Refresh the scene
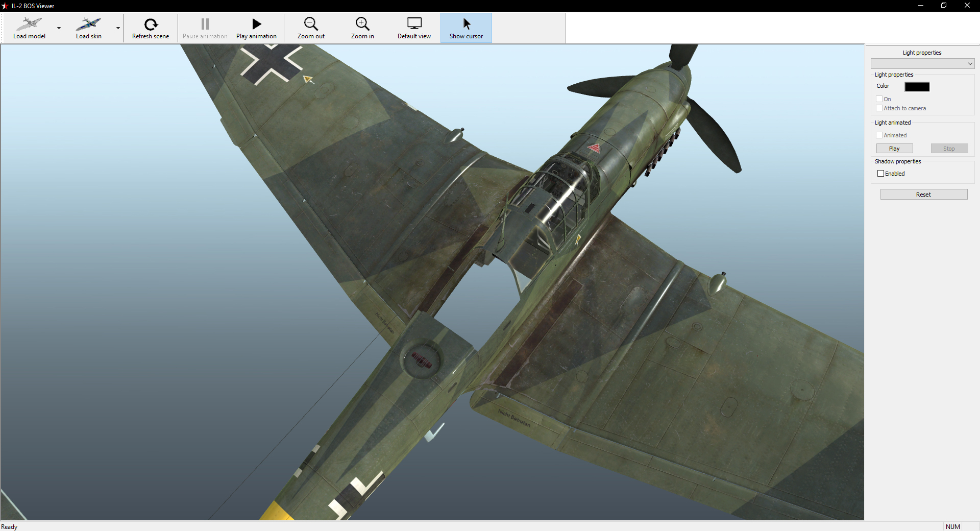Screen dimensions: 980x531 [151, 28]
